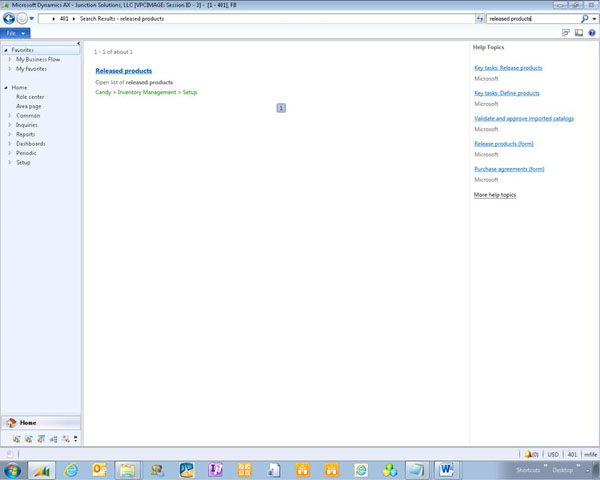Open Outlook from the taskbar
This screenshot has width=600, height=480.
(99, 470)
